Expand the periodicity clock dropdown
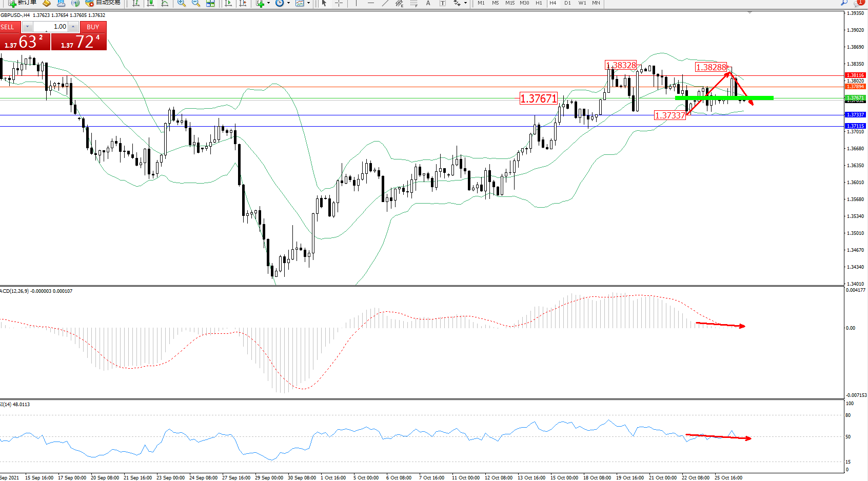The image size is (868, 481). (288, 3)
